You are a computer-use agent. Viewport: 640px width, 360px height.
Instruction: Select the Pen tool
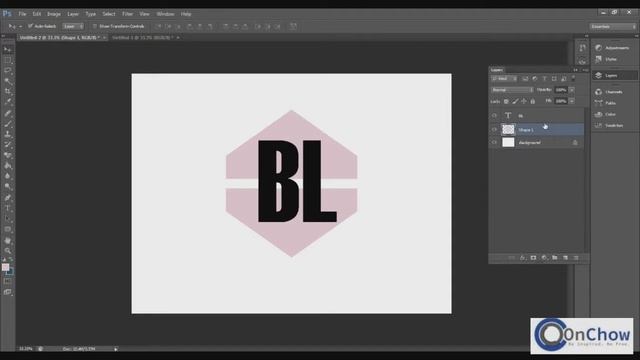point(8,198)
